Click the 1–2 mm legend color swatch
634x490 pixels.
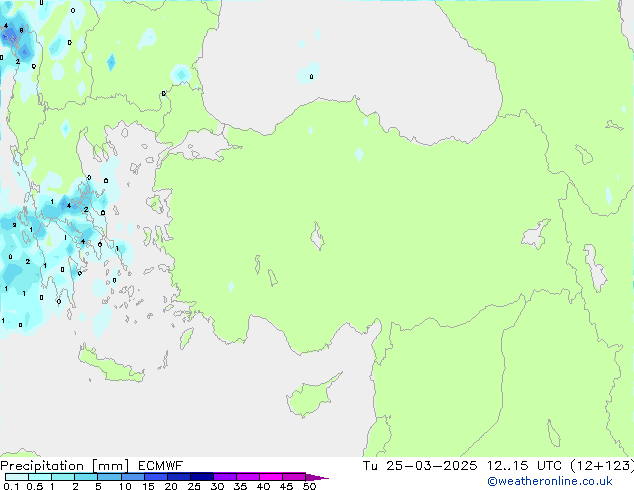63,477
